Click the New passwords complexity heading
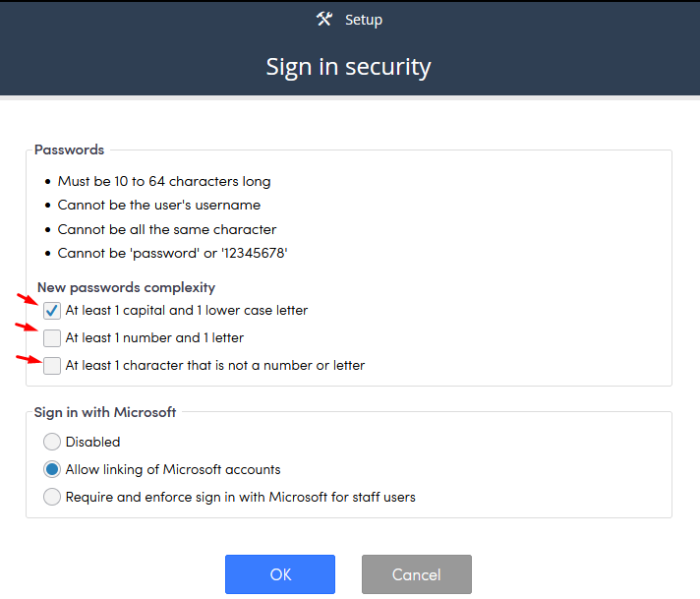The height and width of the screenshot is (599, 700). point(126,287)
